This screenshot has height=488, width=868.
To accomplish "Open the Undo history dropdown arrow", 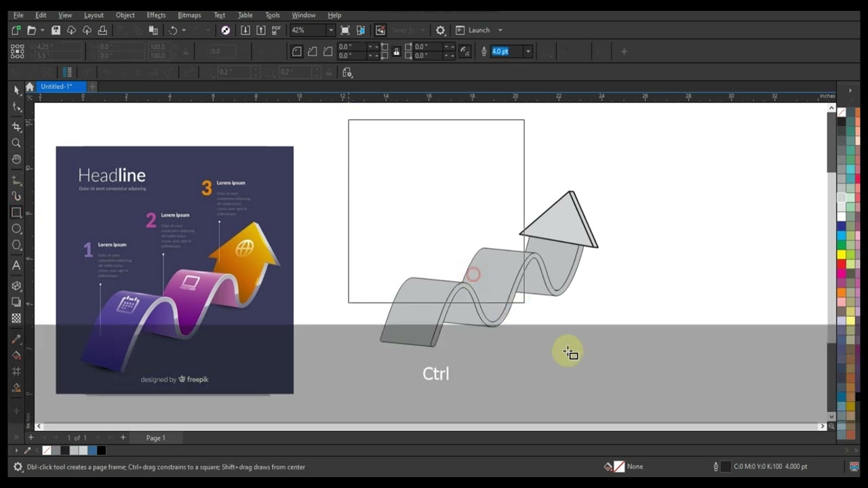I will coord(184,30).
